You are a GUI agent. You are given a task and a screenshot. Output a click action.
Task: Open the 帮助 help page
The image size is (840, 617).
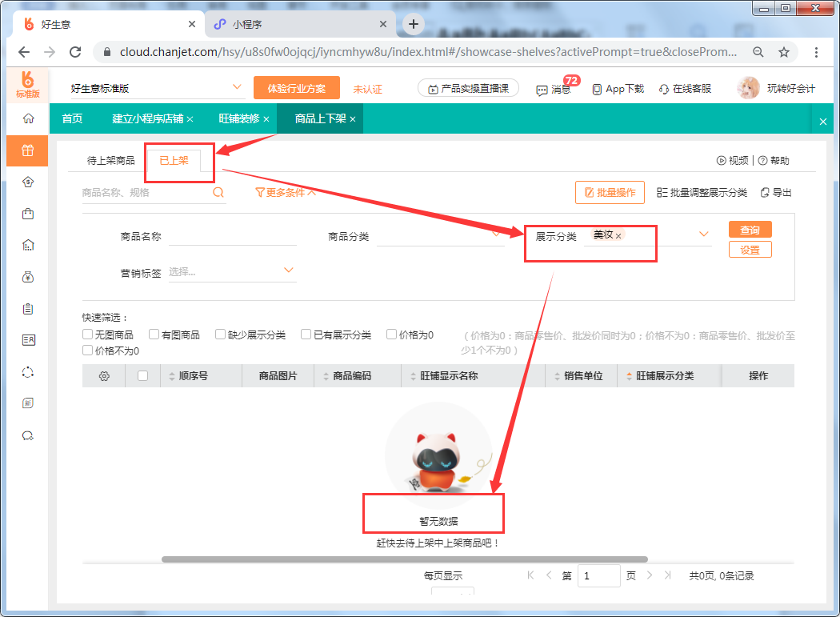coord(773,160)
